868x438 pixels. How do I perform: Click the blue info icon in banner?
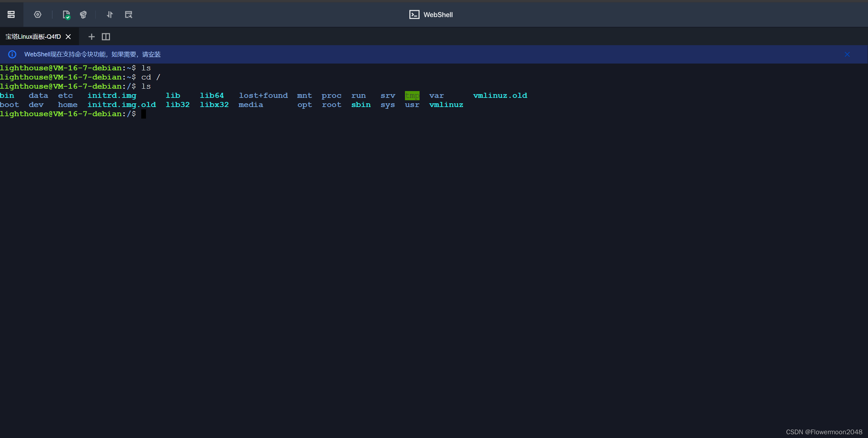12,54
